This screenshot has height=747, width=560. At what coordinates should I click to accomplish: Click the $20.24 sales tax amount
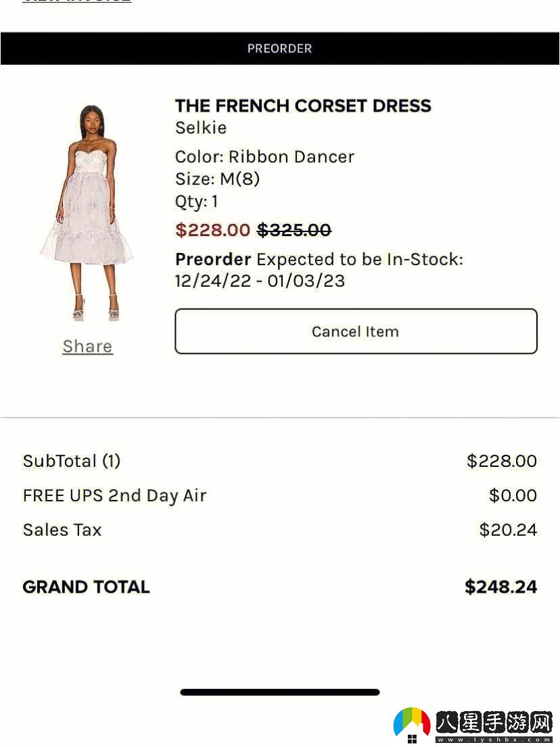508,530
